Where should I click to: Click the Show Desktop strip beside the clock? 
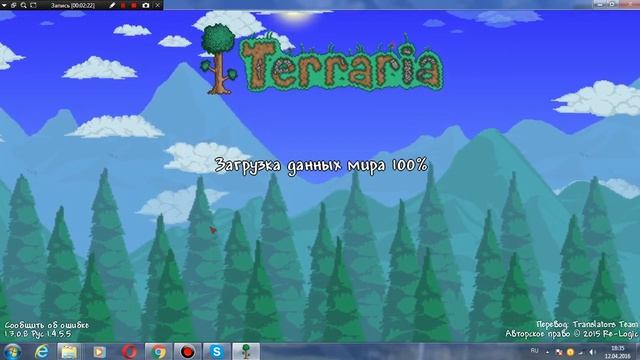[637, 352]
